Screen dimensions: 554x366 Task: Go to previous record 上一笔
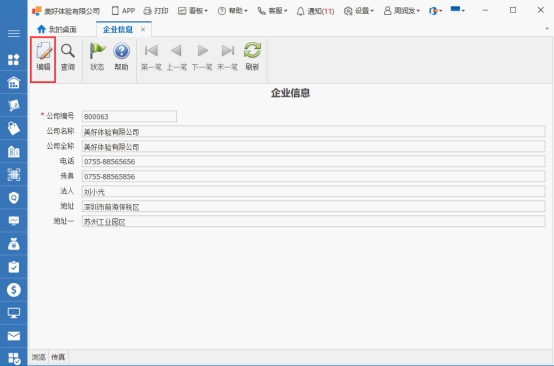tap(176, 57)
